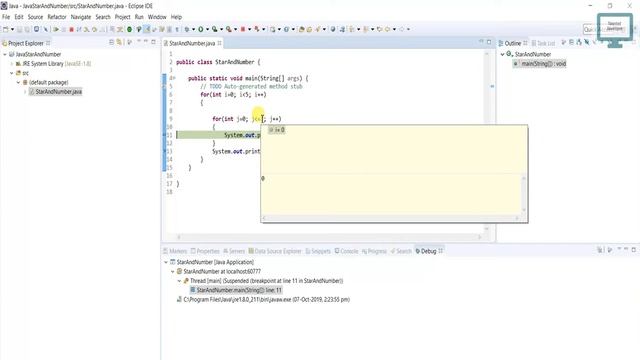Open the External Tools dropdown arrow
Viewport: 640px width, 360px height.
[x=236, y=29]
